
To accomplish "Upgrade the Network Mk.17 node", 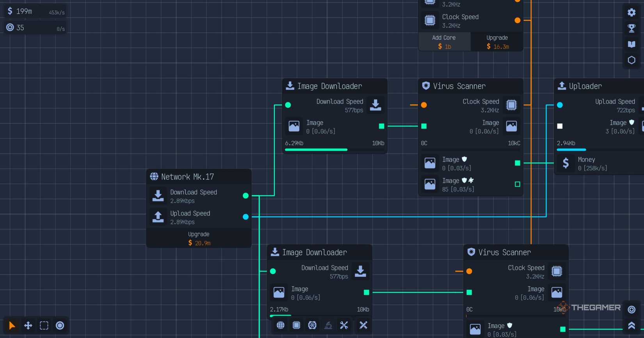I will point(199,238).
